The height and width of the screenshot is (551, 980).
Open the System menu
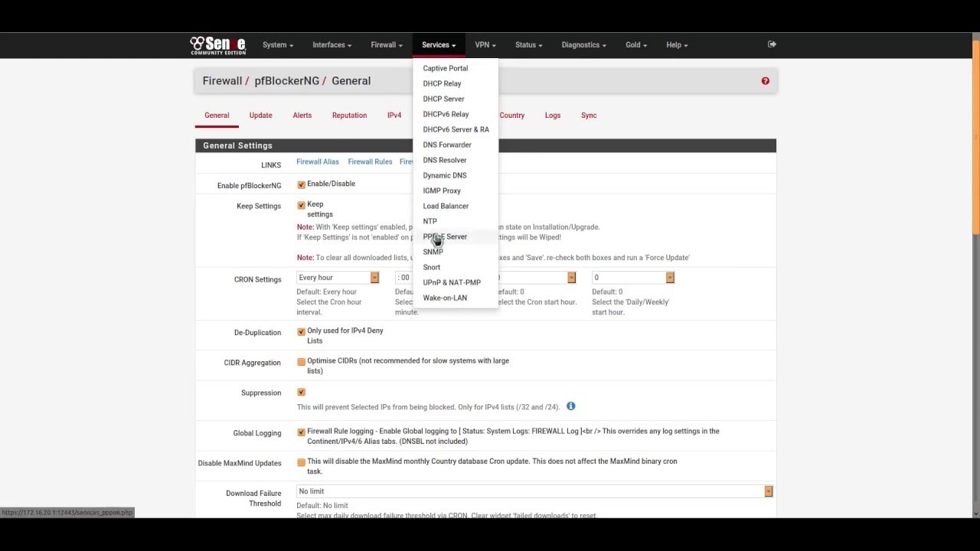(278, 45)
